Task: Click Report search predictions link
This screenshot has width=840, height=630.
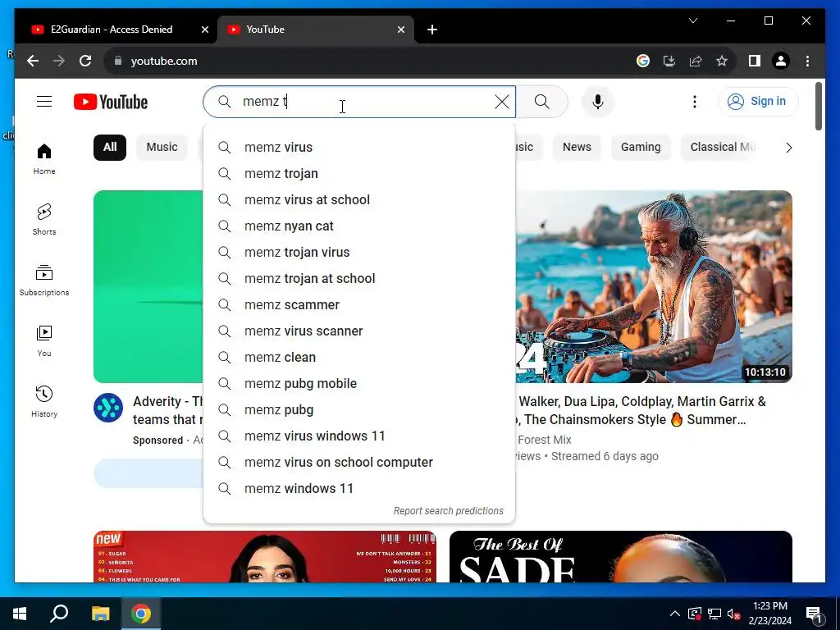Action: (449, 511)
